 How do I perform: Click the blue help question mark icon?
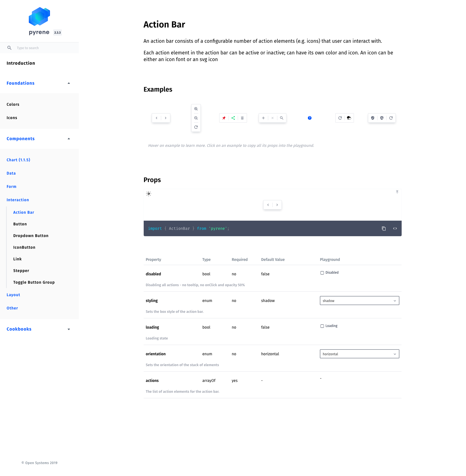pos(310,118)
